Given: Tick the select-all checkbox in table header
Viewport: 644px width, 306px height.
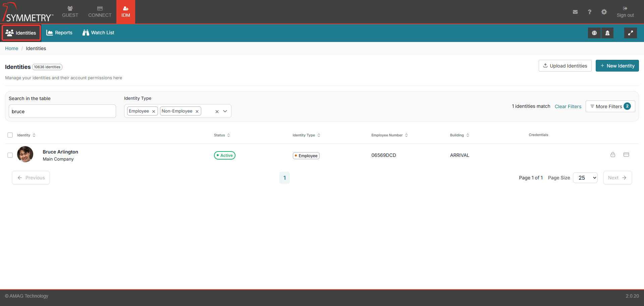Looking at the screenshot, I should pyautogui.click(x=10, y=135).
